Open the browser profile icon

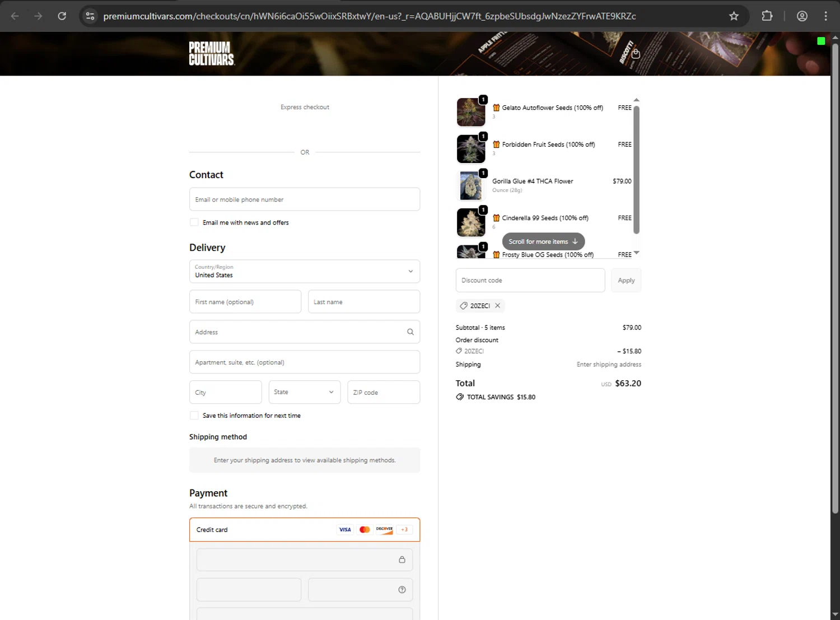pos(802,16)
